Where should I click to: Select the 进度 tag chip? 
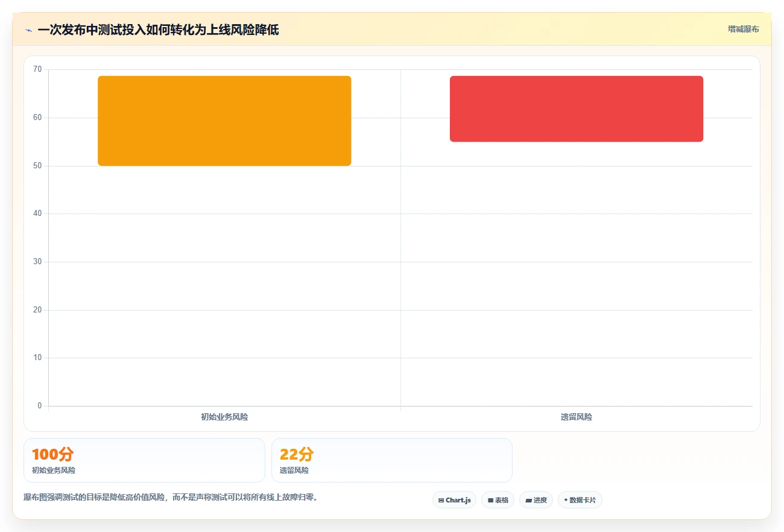click(x=536, y=500)
